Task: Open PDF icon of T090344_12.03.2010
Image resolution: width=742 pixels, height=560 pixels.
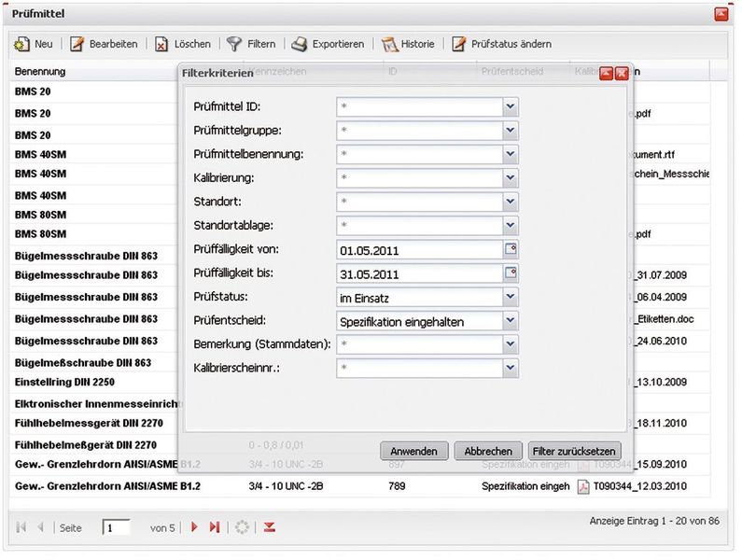Action: point(583,486)
